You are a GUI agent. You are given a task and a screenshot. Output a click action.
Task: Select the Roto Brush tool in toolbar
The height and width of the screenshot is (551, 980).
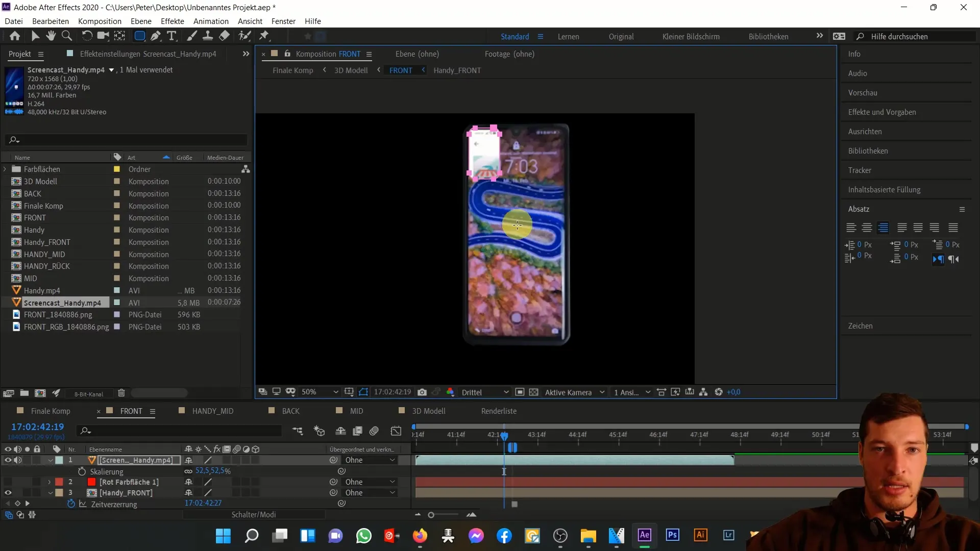241,36
